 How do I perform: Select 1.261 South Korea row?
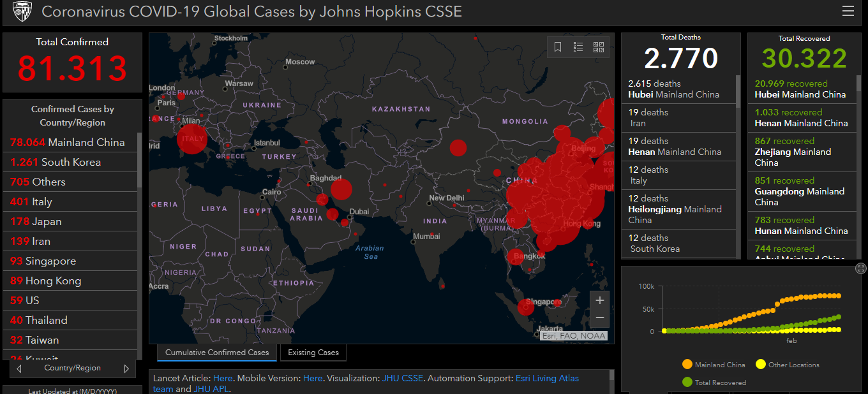tap(70, 162)
